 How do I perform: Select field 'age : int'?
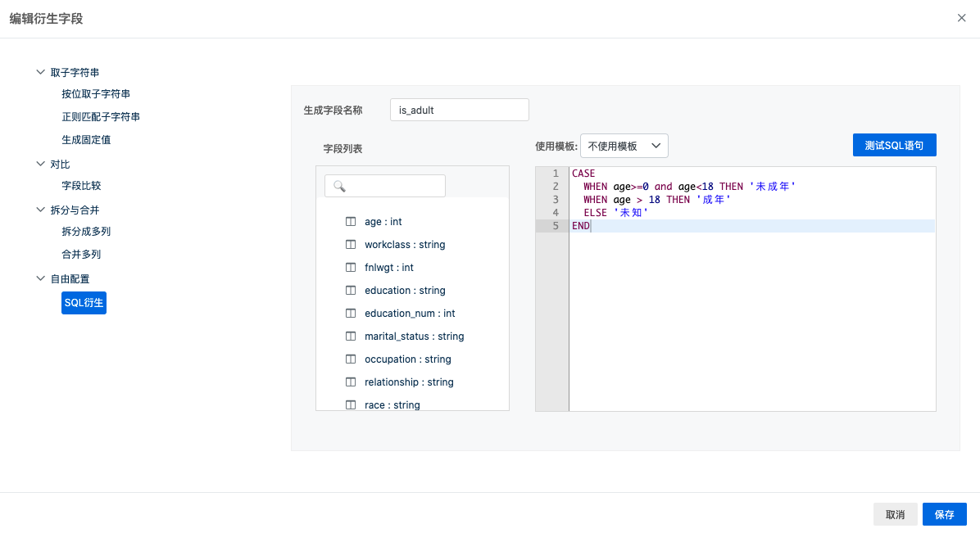coord(383,222)
